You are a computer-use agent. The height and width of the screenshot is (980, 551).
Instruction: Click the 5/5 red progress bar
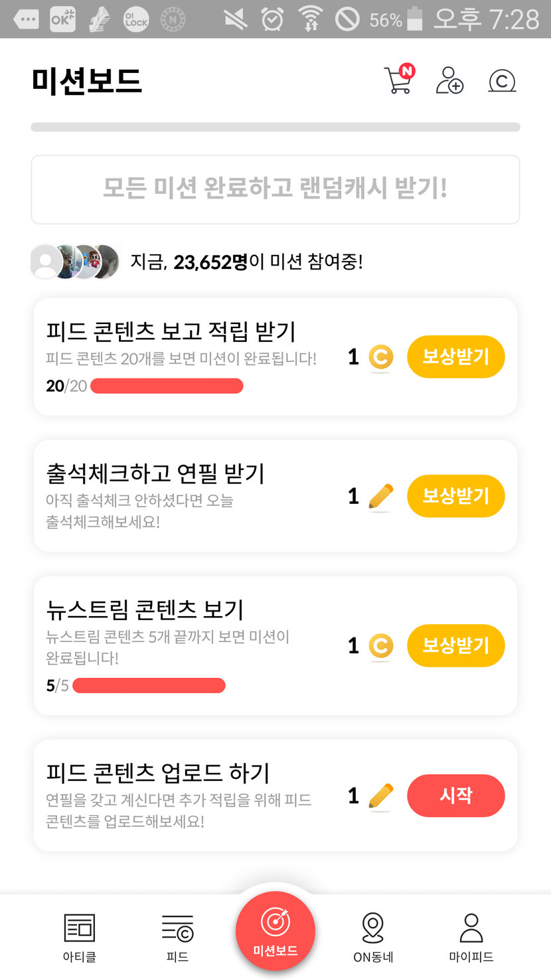point(149,685)
